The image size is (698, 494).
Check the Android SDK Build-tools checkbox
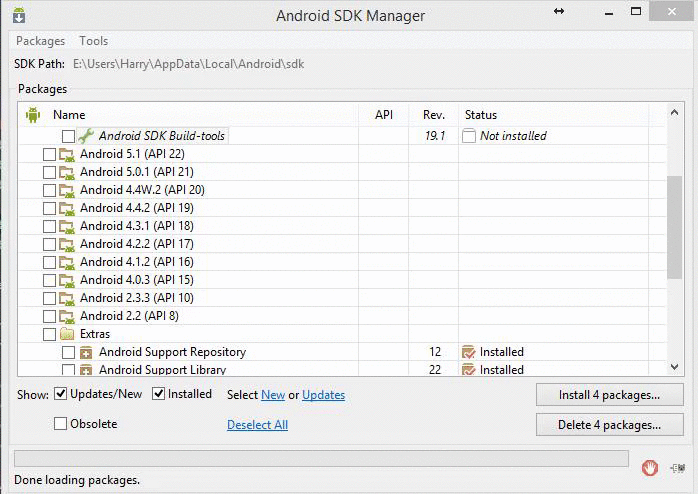[x=68, y=136]
